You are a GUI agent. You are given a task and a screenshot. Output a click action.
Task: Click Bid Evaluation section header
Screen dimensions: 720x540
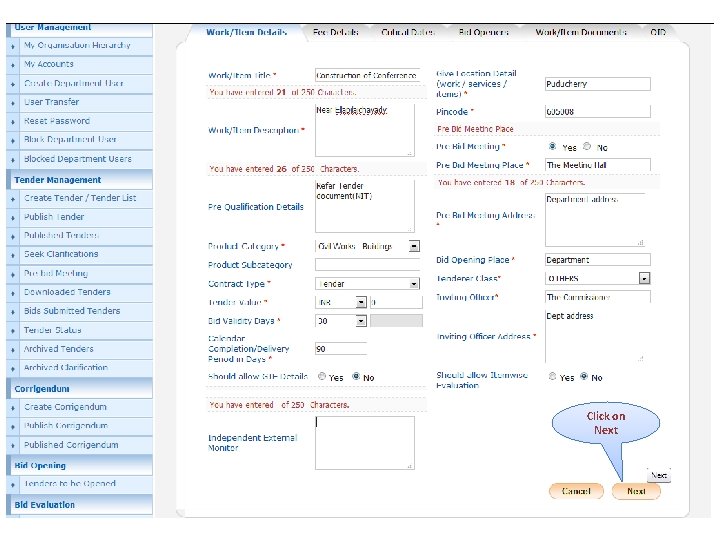click(79, 505)
